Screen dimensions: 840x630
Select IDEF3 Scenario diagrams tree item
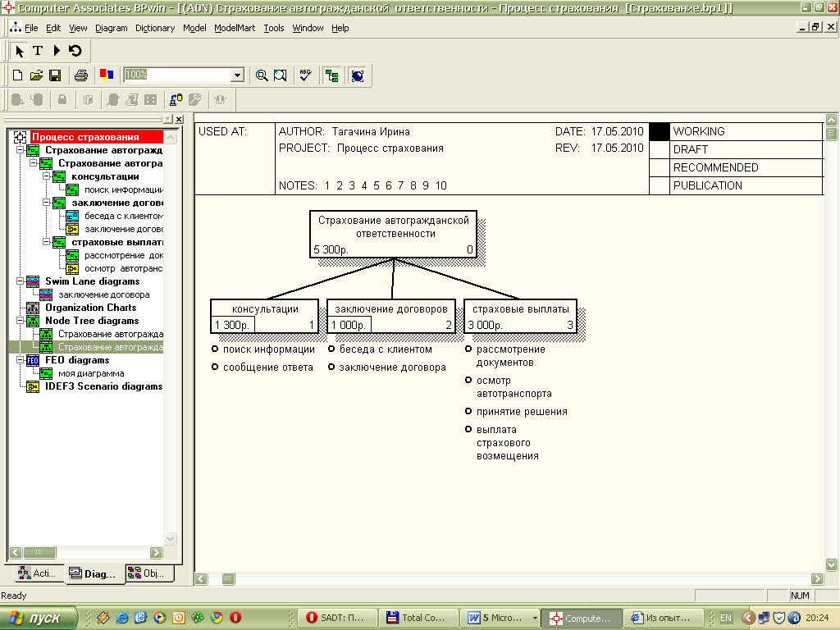(x=103, y=386)
